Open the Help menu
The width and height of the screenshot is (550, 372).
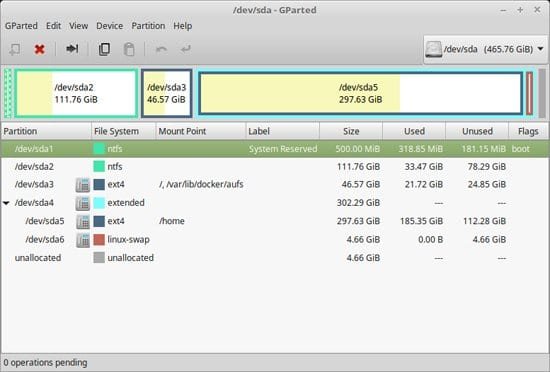[182, 26]
